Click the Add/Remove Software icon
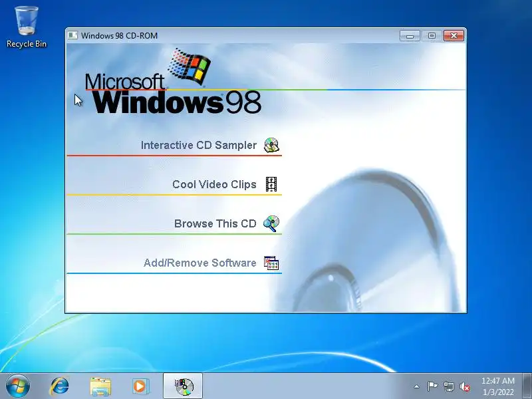The height and width of the screenshot is (399, 532). [271, 263]
